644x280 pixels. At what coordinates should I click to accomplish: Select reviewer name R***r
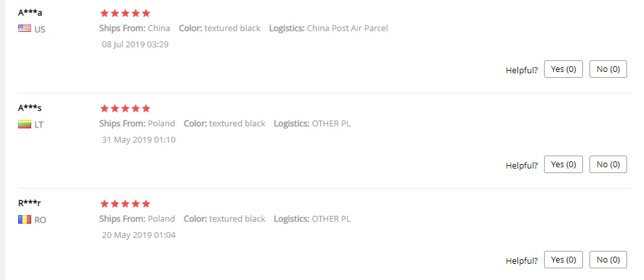tap(30, 204)
